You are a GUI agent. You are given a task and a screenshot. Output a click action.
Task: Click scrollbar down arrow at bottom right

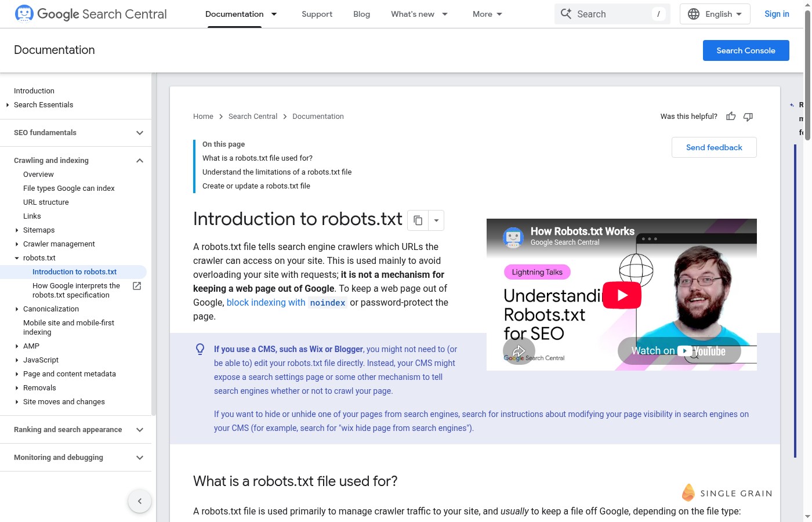coord(807,517)
